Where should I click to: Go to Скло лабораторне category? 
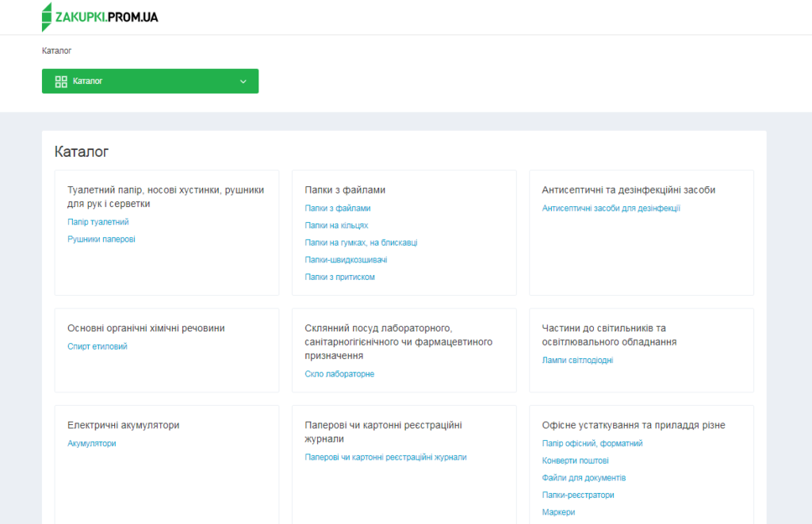339,374
